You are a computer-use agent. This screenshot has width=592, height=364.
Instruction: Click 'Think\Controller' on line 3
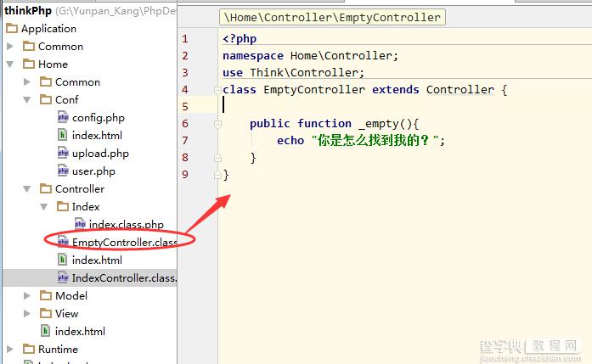[x=304, y=72]
